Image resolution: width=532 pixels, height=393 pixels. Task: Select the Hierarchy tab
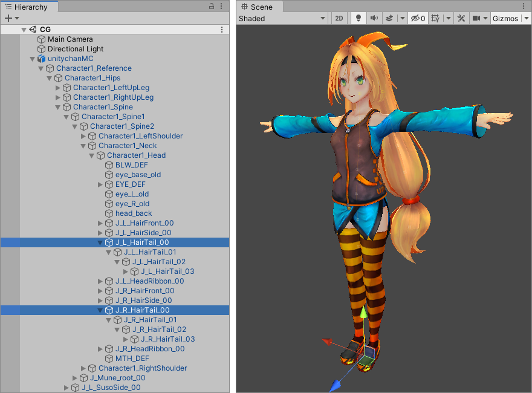point(30,7)
